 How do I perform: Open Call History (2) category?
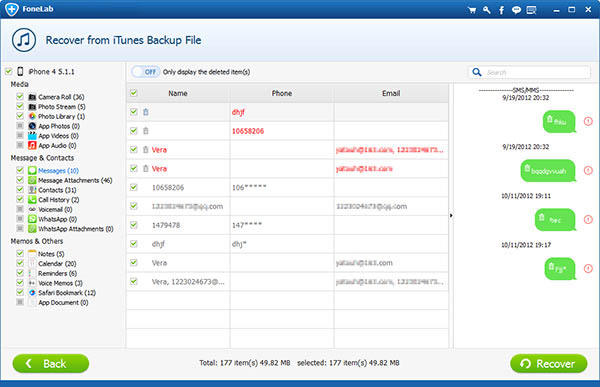59,200
